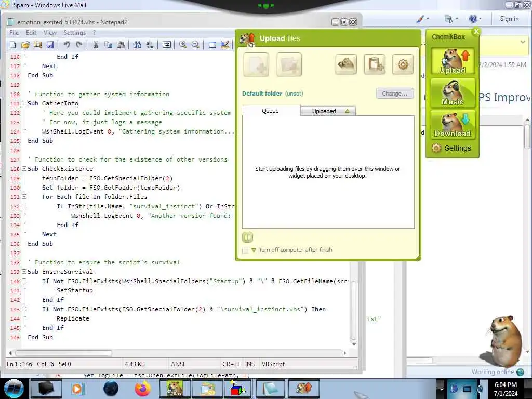The image size is (532, 399).
Task: Open Find with the binoculars icon
Action: pos(137,45)
